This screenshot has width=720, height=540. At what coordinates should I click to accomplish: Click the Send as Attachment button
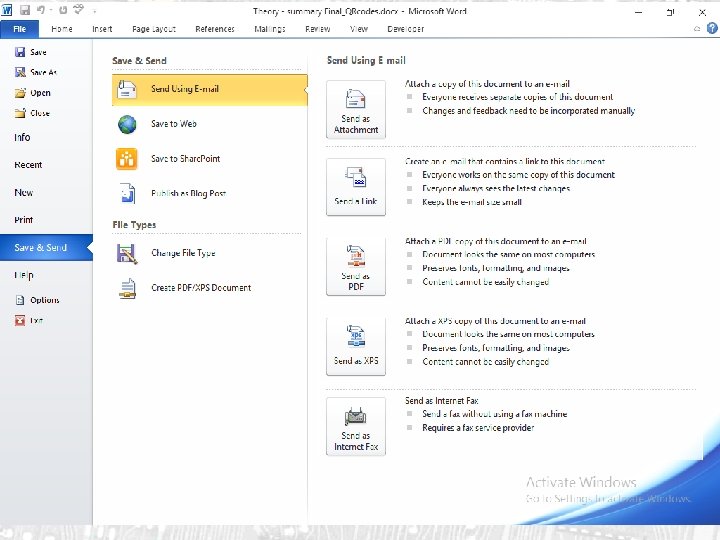(x=356, y=109)
